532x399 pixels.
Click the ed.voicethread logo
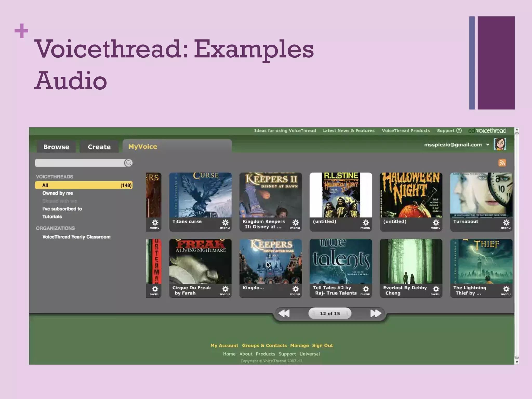click(x=487, y=131)
